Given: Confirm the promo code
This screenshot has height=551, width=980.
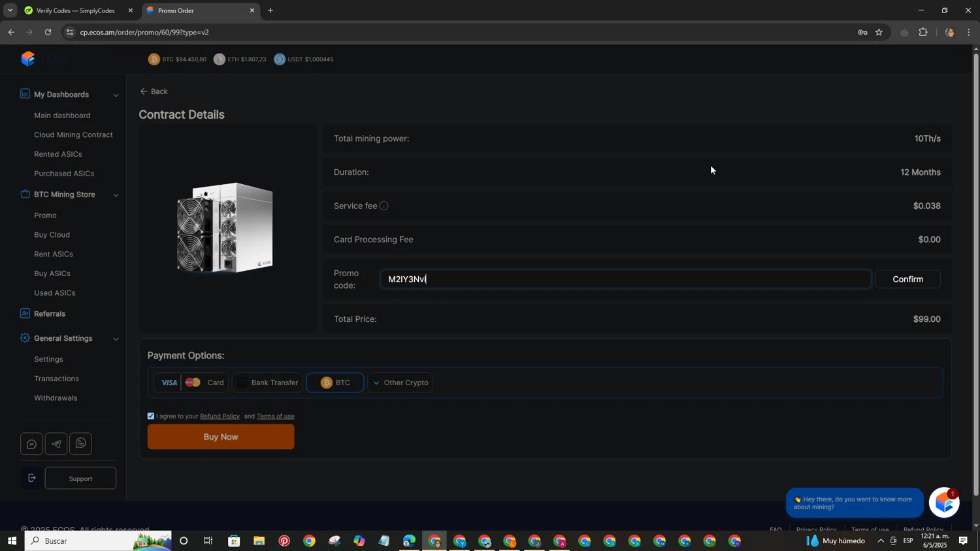Looking at the screenshot, I should coord(907,279).
